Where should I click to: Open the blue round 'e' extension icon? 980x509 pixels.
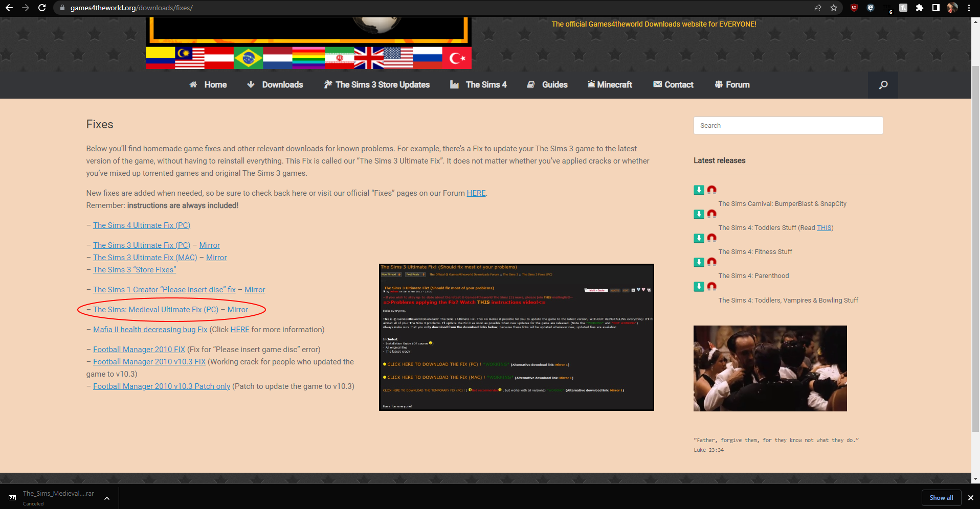[x=871, y=8]
